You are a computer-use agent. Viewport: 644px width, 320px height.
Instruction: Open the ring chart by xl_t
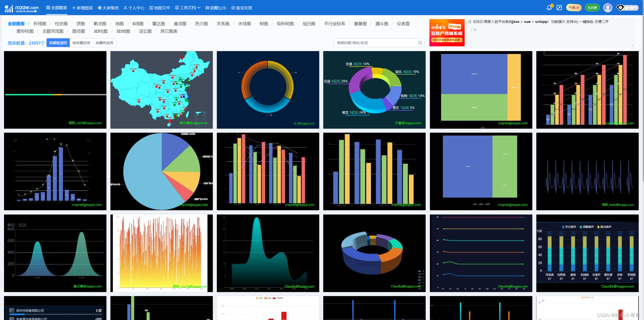pyautogui.click(x=268, y=90)
